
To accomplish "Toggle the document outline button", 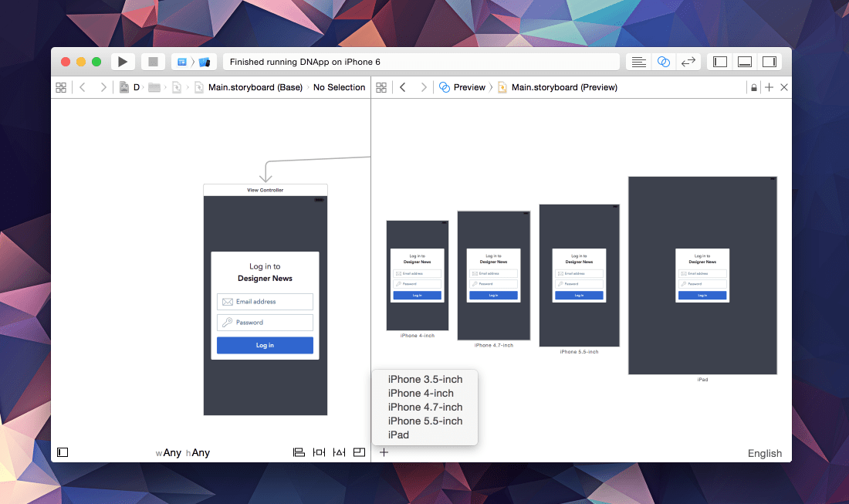I will coord(63,452).
